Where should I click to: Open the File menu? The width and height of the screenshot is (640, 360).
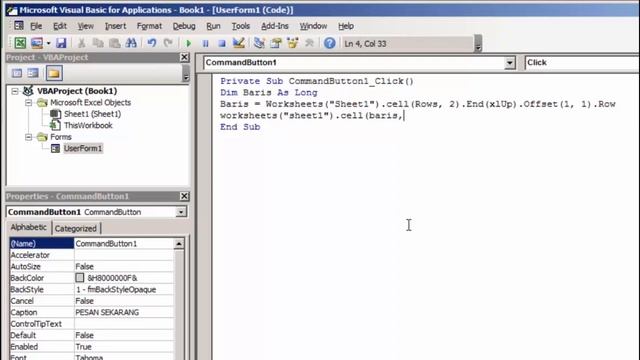[x=36, y=26]
